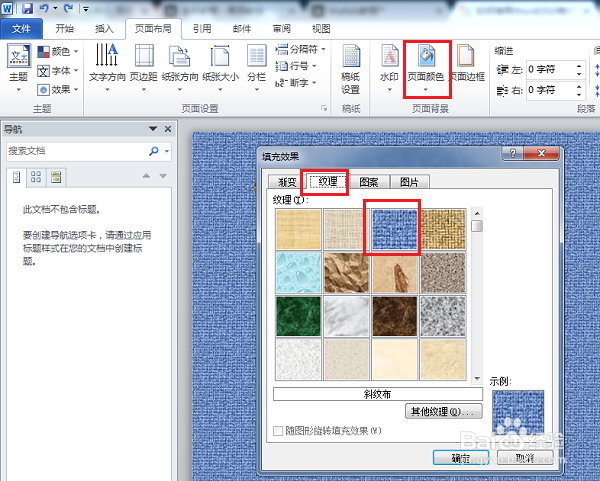Switch to the 引用 tab

[x=202, y=28]
